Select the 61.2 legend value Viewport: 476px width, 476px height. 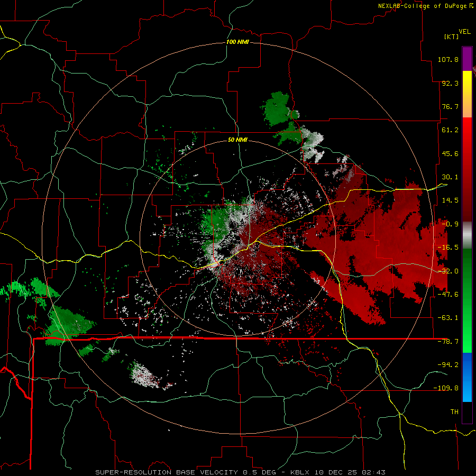click(450, 130)
